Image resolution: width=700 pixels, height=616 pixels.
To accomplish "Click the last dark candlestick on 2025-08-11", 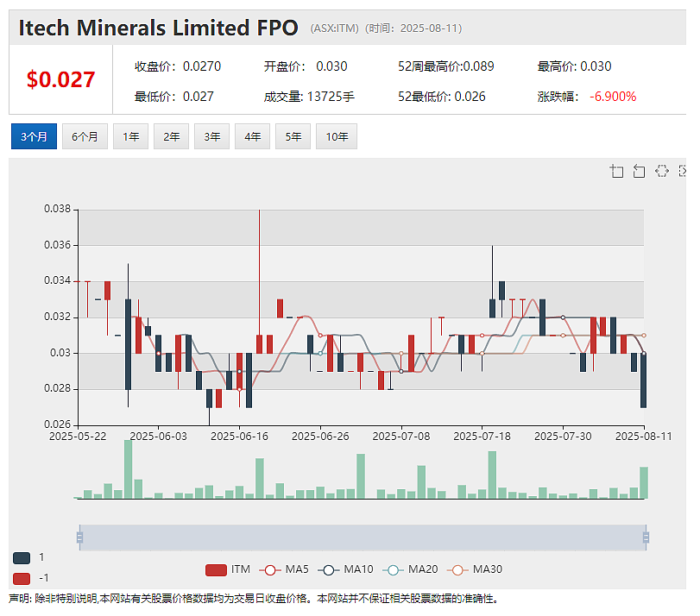I will [643, 380].
